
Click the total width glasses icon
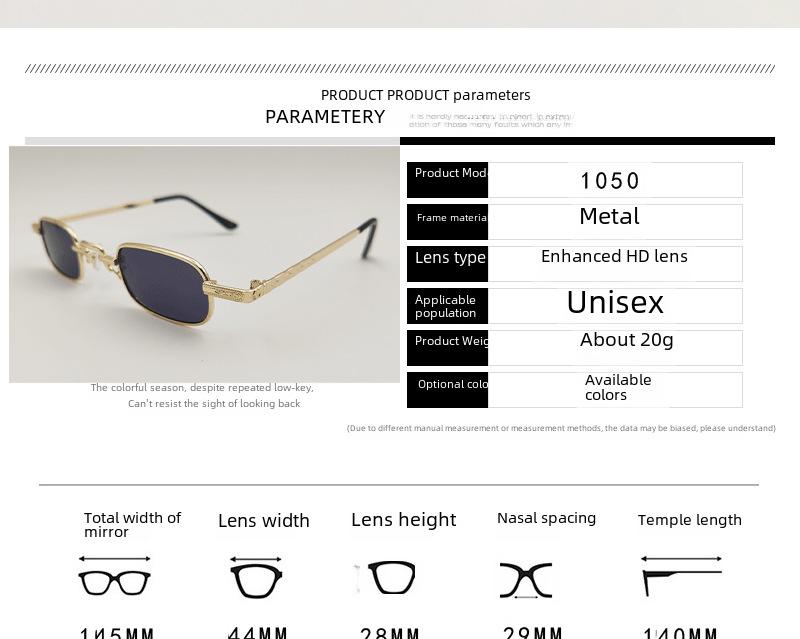click(114, 577)
